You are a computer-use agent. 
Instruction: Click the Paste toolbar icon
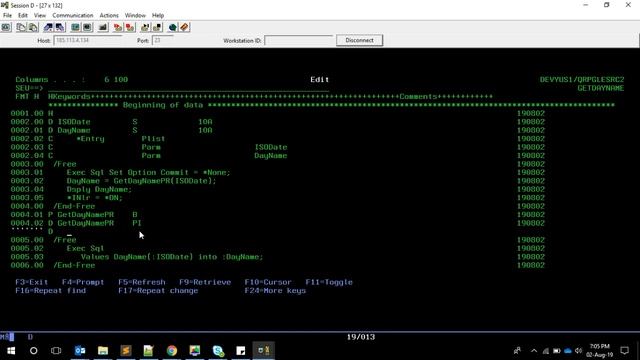pos(33,27)
